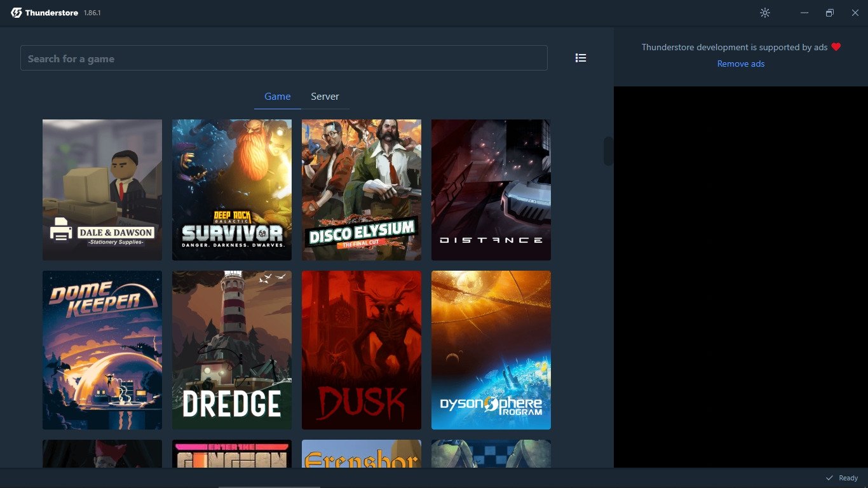Select Dale & Dawson Stationery Supplies game

pyautogui.click(x=102, y=190)
